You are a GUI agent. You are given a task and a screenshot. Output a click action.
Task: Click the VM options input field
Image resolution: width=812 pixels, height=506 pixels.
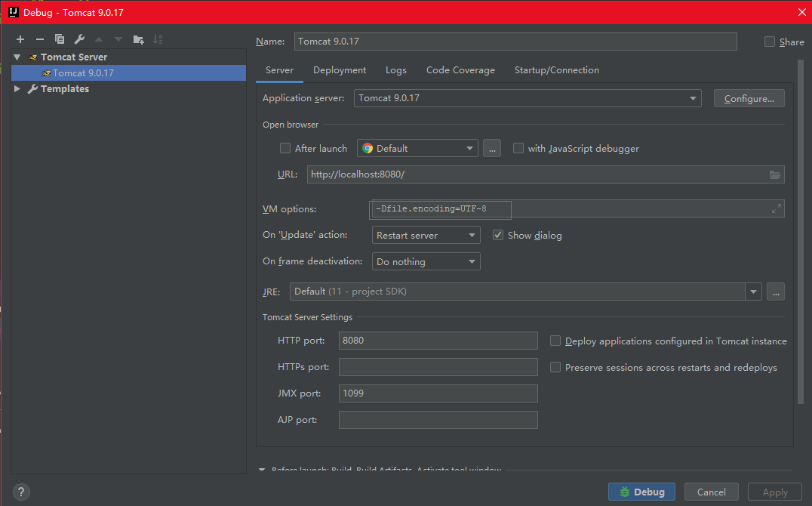[x=578, y=208]
